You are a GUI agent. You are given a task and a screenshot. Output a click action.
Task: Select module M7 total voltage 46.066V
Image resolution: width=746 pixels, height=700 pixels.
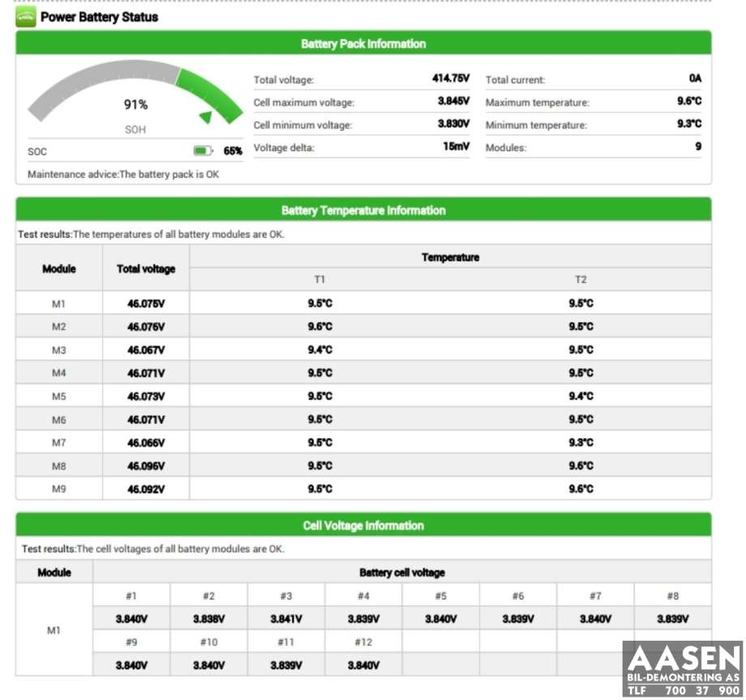click(x=146, y=443)
